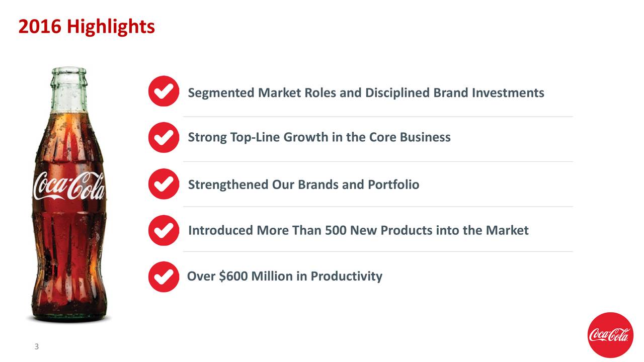This screenshot has width=644, height=362.
Task: Click the divider line below 500 New Products
Action: click(x=378, y=251)
